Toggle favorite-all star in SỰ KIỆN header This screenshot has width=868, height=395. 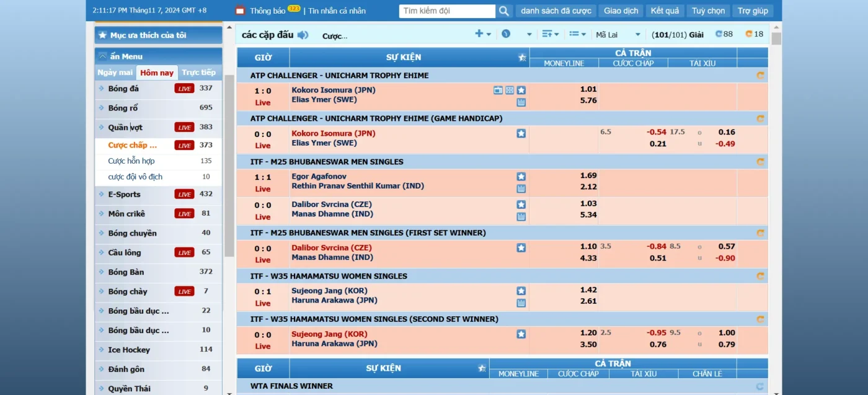click(522, 58)
